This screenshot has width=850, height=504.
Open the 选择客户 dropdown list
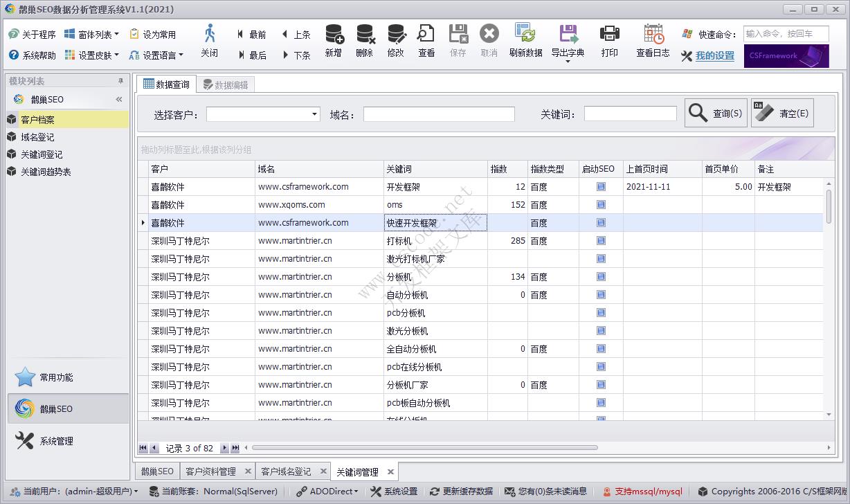pyautogui.click(x=314, y=114)
